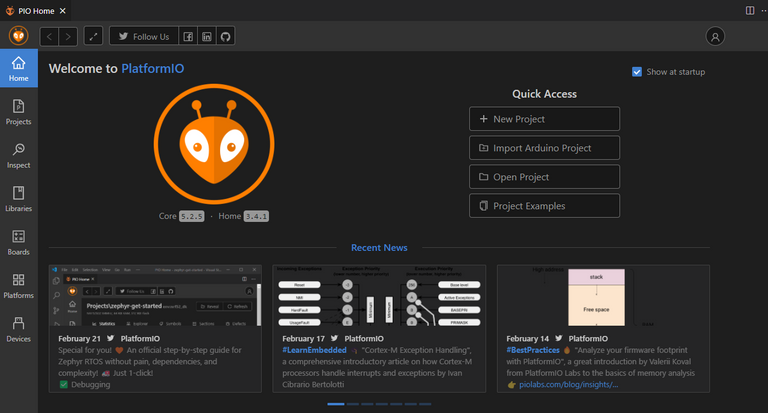The image size is (768, 413).
Task: Click the February 17 post date
Action: [x=303, y=339]
